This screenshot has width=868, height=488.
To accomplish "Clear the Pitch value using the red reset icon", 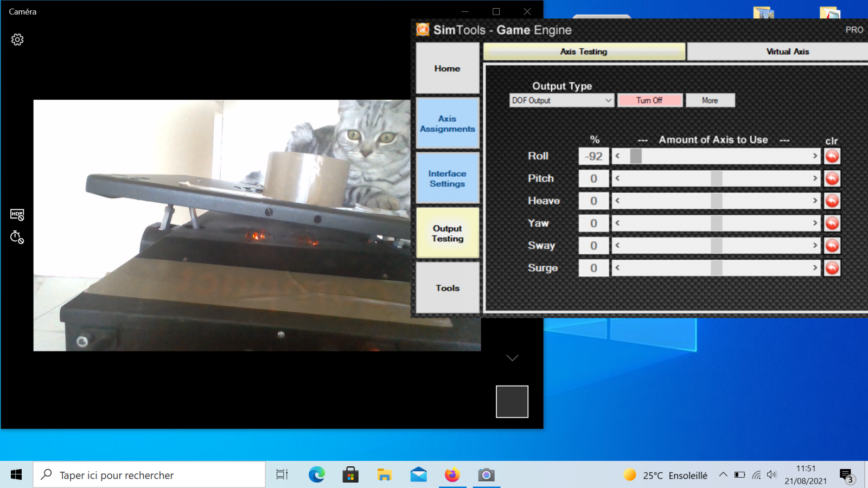I will (x=832, y=178).
